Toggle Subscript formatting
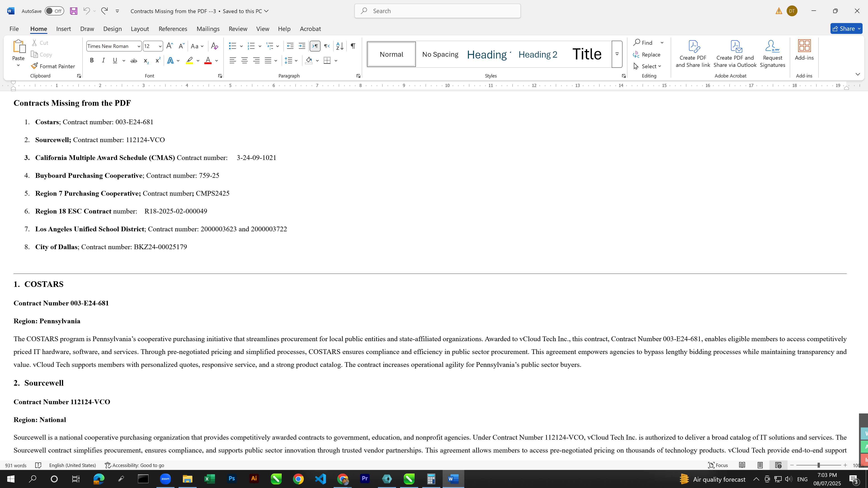This screenshot has width=868, height=488. 146,61
